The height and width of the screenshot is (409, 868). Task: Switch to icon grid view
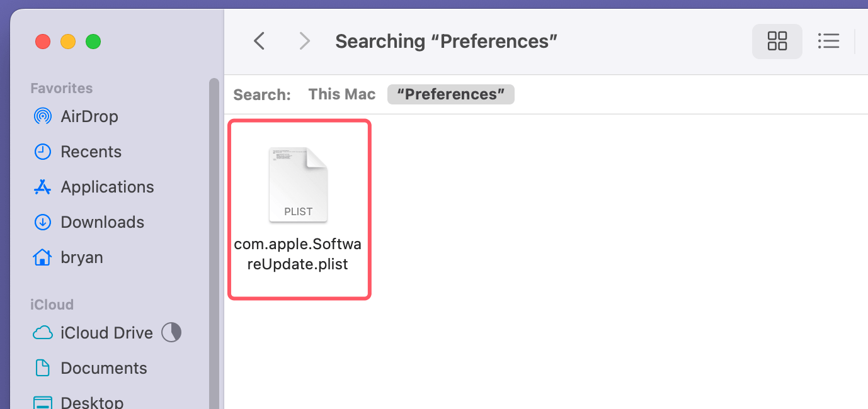[777, 41]
